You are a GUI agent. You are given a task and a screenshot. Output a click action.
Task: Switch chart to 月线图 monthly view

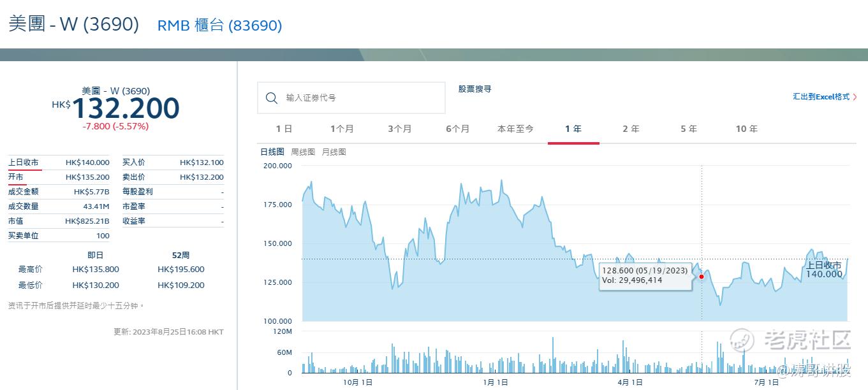pyautogui.click(x=334, y=152)
